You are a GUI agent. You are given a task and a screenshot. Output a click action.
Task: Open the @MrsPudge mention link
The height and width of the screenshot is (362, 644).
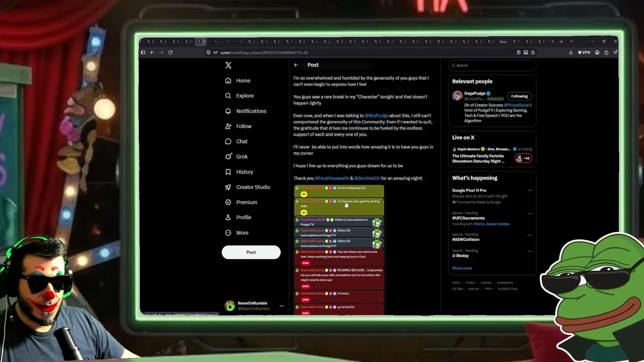(x=376, y=116)
